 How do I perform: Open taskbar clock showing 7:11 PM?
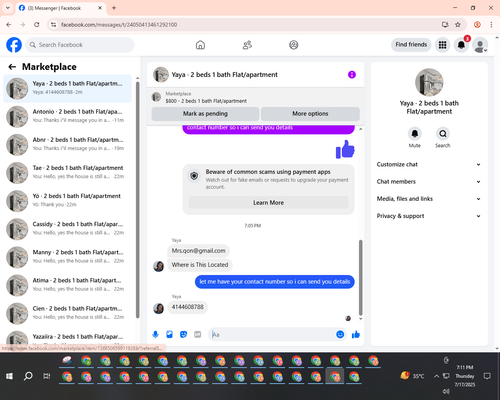click(465, 376)
